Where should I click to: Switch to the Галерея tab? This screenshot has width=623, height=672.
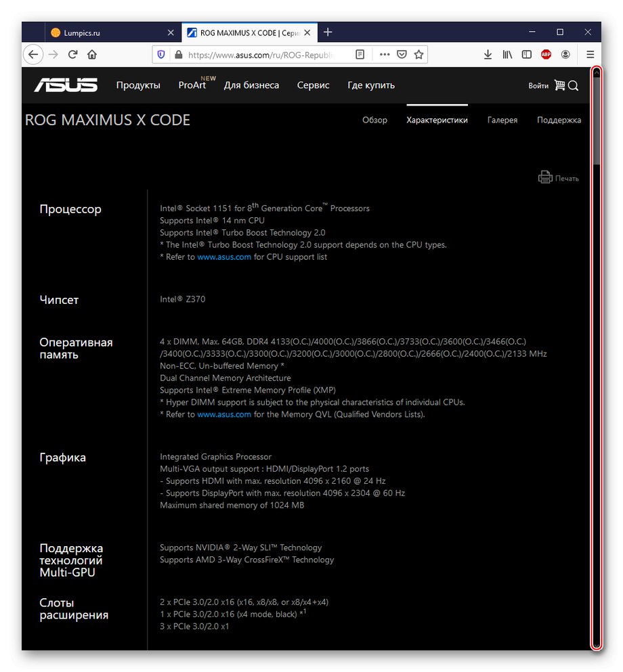click(x=502, y=120)
